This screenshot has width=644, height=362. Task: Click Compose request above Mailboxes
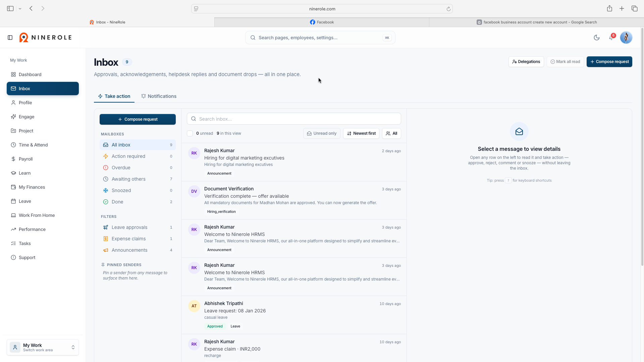click(x=138, y=119)
